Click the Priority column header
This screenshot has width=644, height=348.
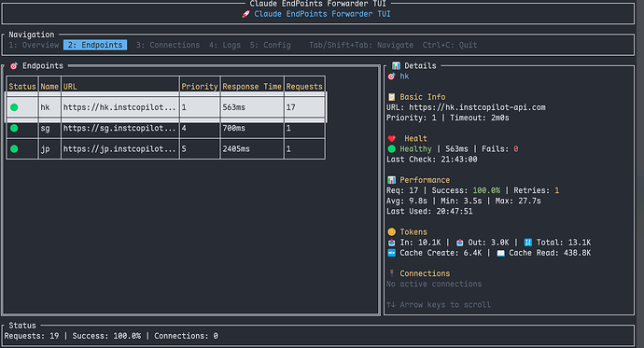click(x=200, y=87)
